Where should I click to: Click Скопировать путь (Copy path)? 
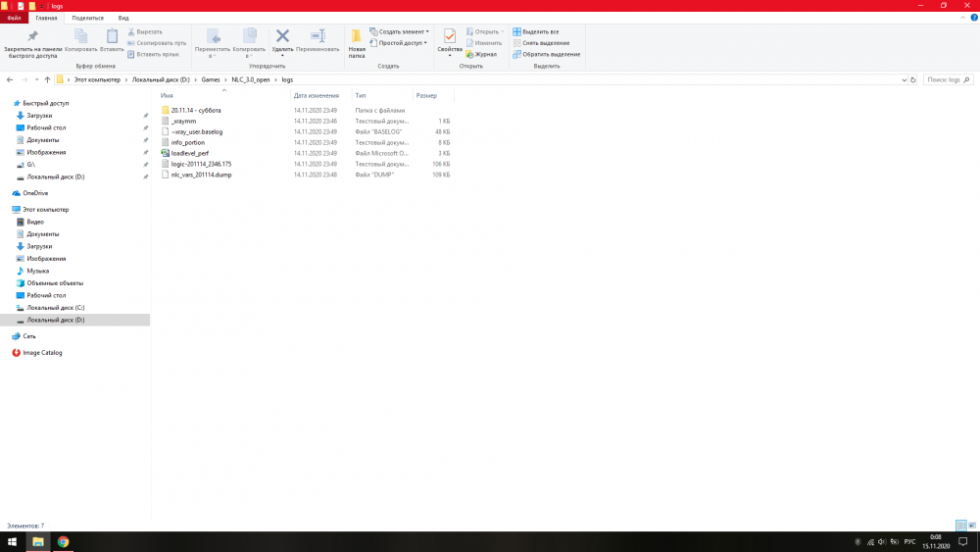click(x=157, y=43)
